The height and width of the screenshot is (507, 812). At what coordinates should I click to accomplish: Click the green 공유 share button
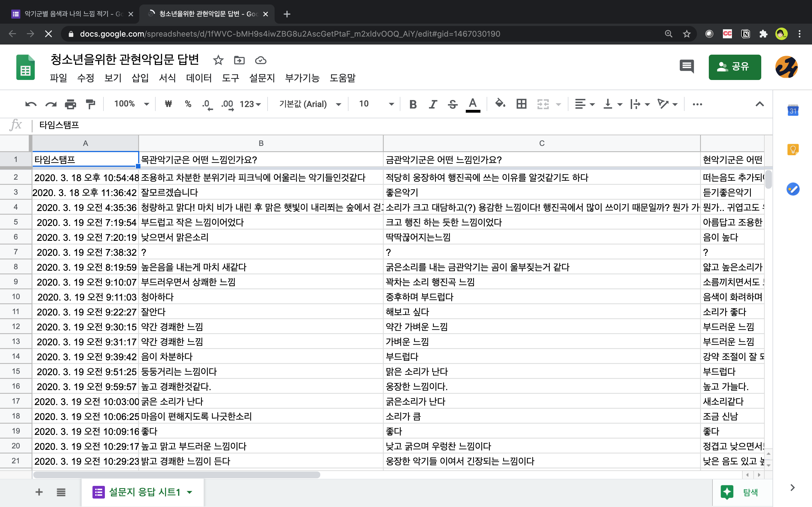pyautogui.click(x=734, y=67)
